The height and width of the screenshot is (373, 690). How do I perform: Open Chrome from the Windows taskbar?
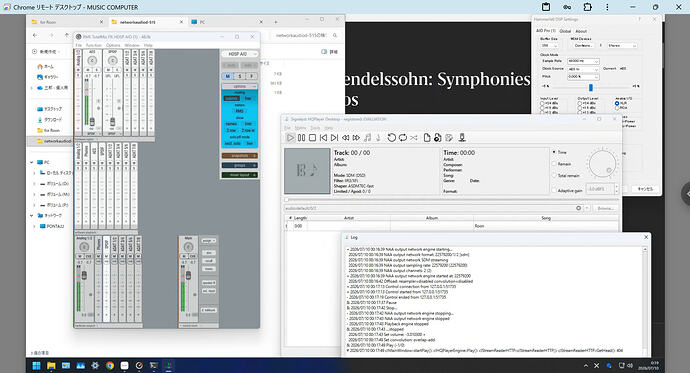(110, 366)
